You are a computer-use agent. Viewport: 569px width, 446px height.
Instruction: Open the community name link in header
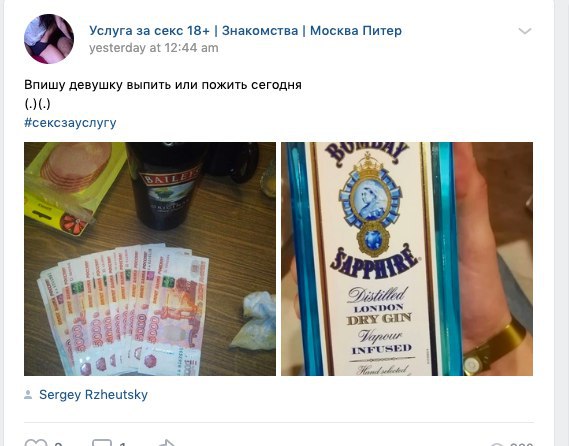point(245,30)
